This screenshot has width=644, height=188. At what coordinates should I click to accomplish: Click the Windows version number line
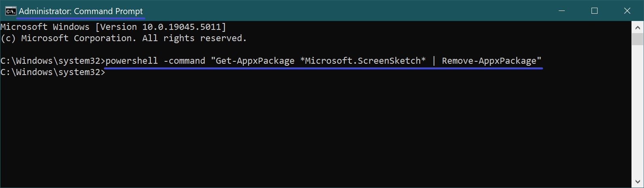coord(113,27)
